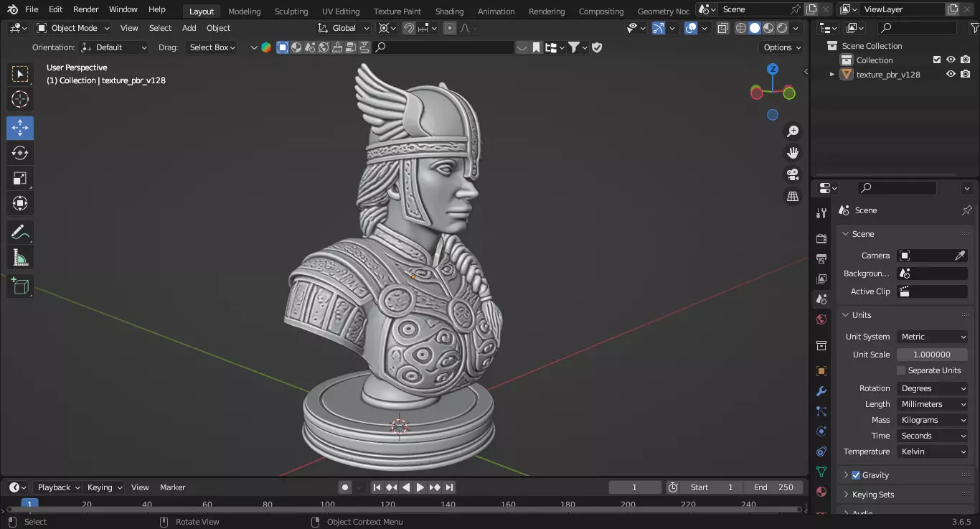Click the Play animation button
This screenshot has height=529, width=980.
[420, 487]
